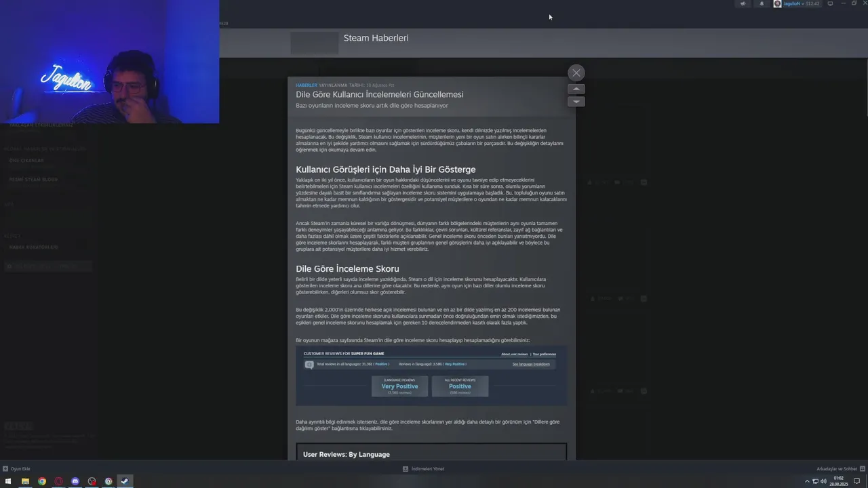Screen dimensions: 868x488
Task: Click Super Fun Game customer reviews image
Action: [x=431, y=375]
